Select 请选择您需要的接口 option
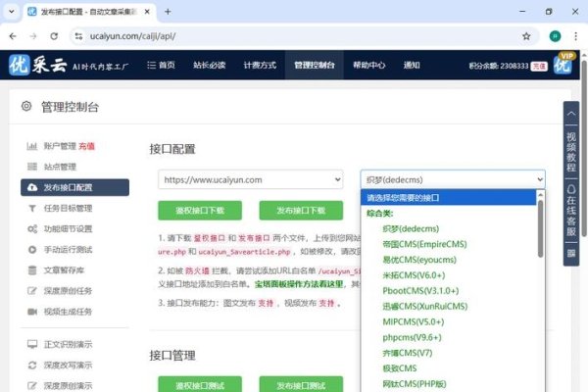The image size is (588, 392). (449, 198)
